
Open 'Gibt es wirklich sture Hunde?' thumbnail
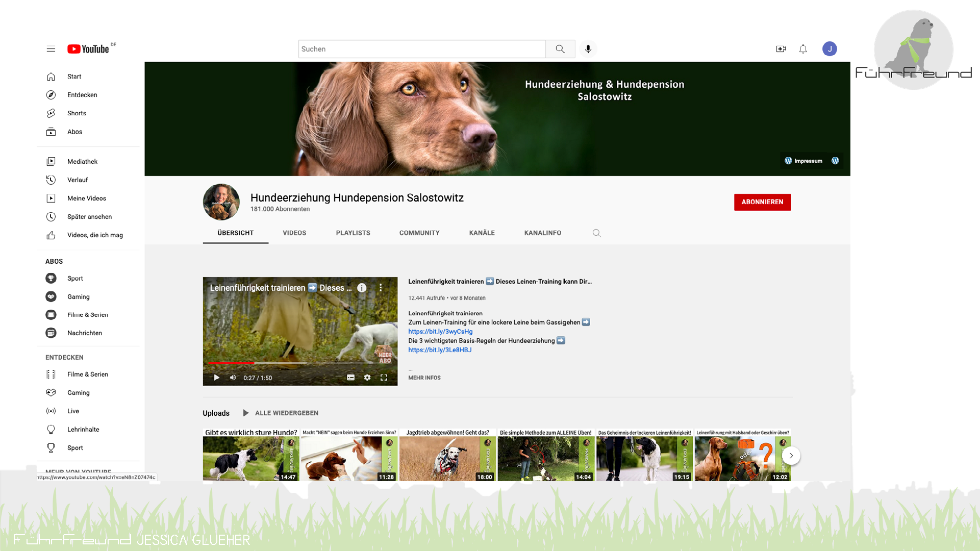pos(251,455)
